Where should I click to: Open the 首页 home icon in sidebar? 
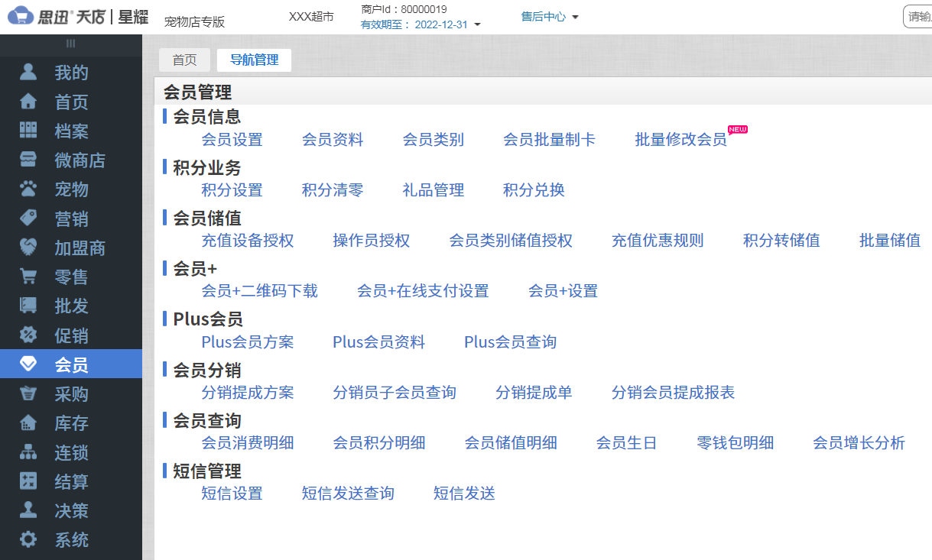29,102
